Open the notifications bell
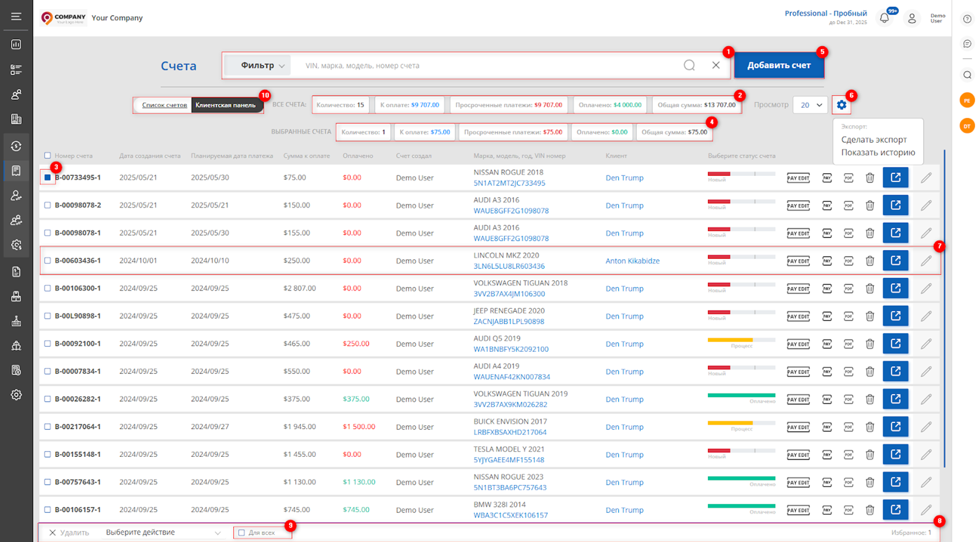 [884, 18]
